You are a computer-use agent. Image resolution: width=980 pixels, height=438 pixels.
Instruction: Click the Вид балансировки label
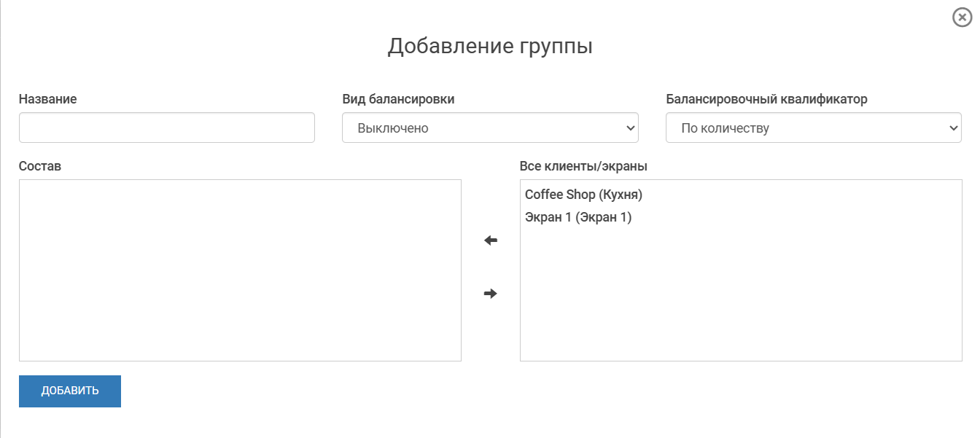pyautogui.click(x=398, y=99)
